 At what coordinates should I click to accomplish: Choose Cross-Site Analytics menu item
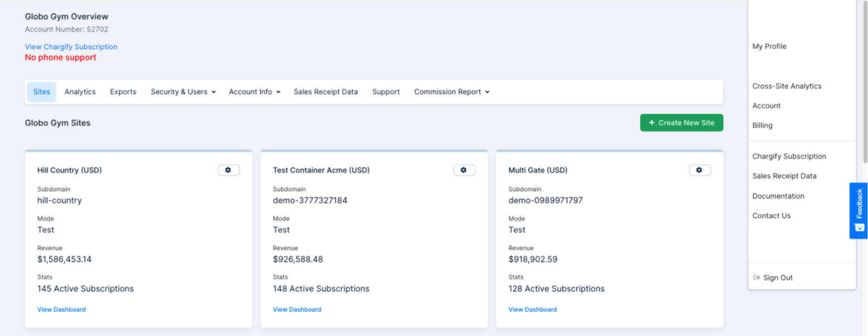pyautogui.click(x=787, y=86)
